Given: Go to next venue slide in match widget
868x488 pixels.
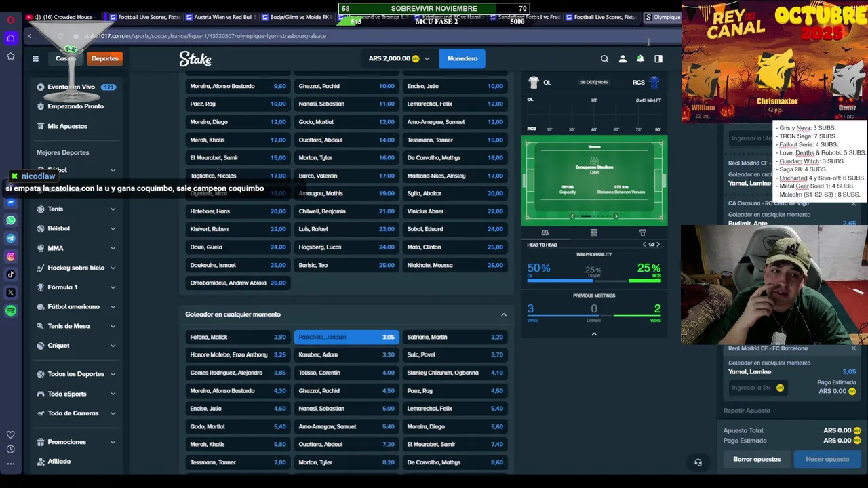Looking at the screenshot, I should [x=616, y=216].
